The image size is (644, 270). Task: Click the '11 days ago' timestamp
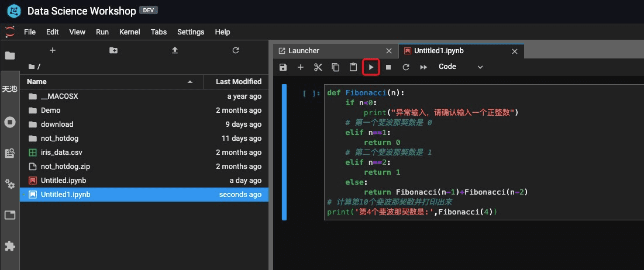point(242,139)
